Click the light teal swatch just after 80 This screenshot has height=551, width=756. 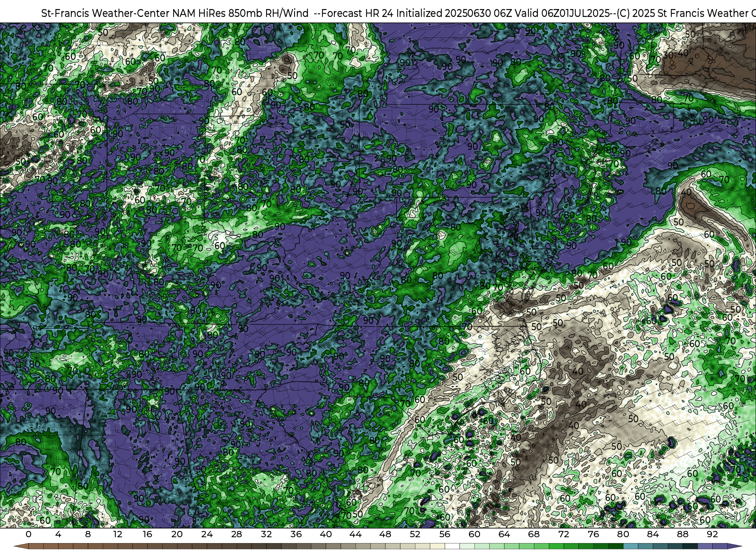[x=630, y=546]
